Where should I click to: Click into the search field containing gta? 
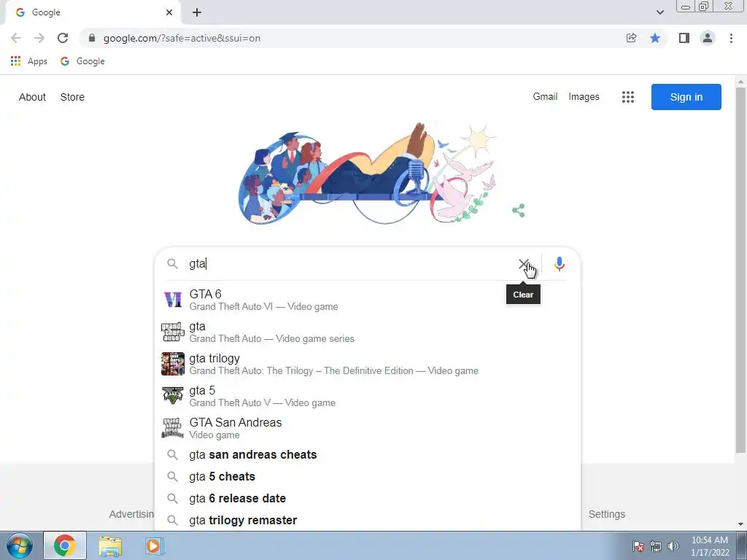[350, 264]
